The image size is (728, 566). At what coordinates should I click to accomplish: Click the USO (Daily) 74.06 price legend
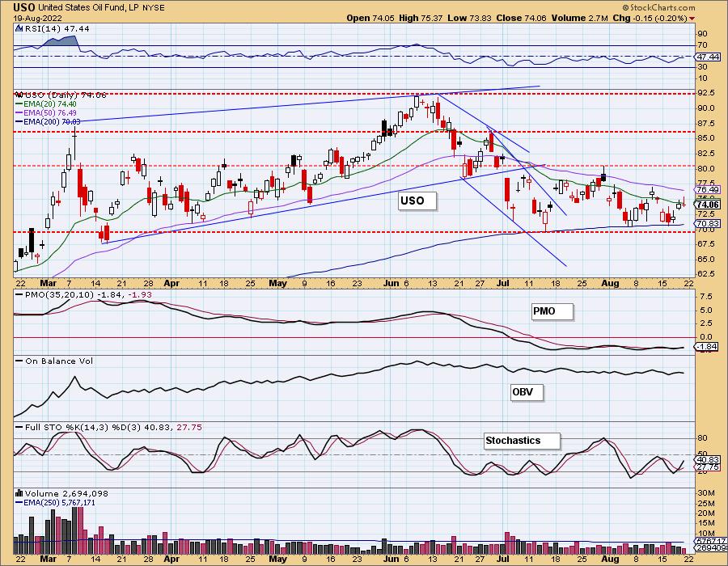[65, 95]
